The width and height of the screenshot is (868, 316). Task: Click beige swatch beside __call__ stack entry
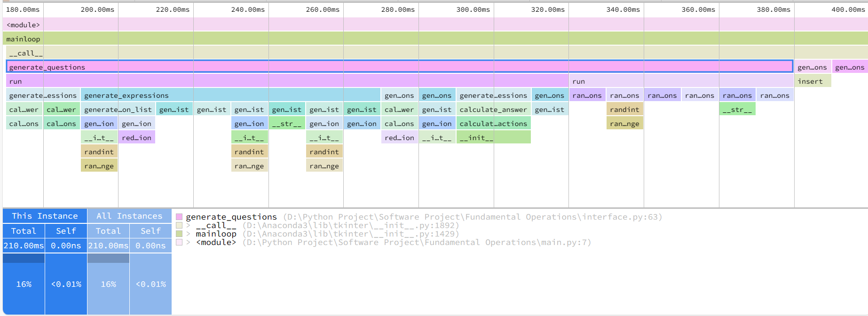(x=179, y=225)
